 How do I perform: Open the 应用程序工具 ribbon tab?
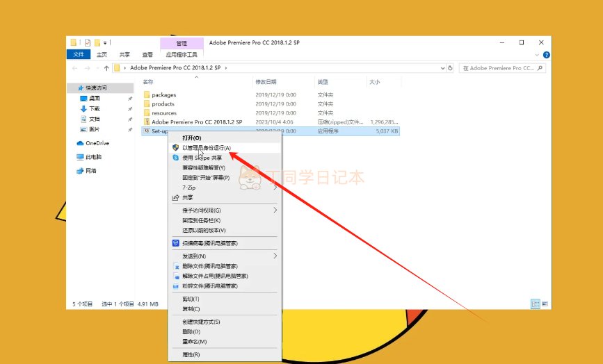point(182,55)
